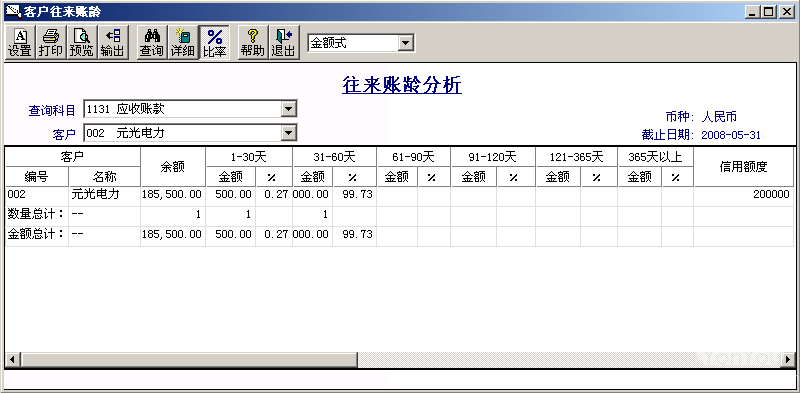
Task: Expand the 金额式 format dropdown
Action: point(406,43)
